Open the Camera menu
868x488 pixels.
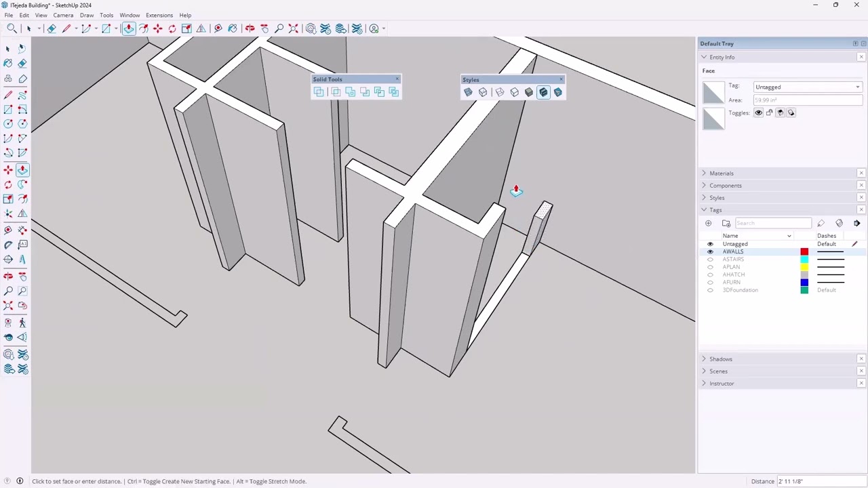[x=63, y=15]
